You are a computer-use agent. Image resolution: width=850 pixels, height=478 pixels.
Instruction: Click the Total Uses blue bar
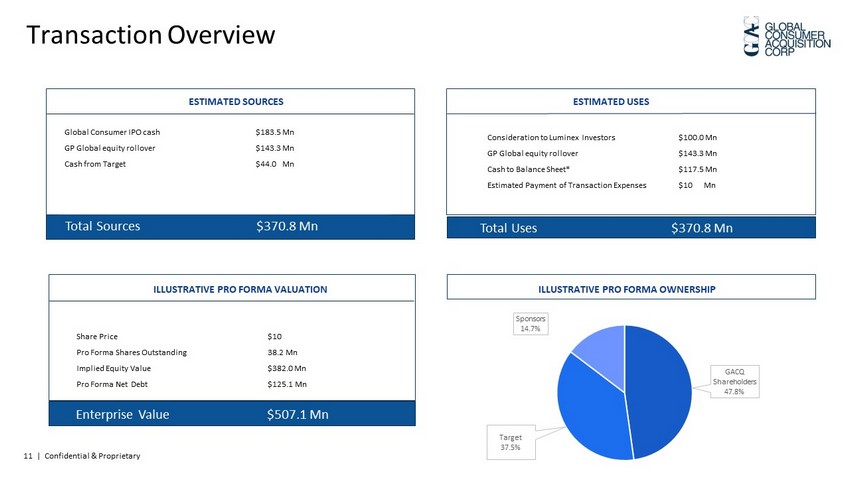(x=630, y=228)
